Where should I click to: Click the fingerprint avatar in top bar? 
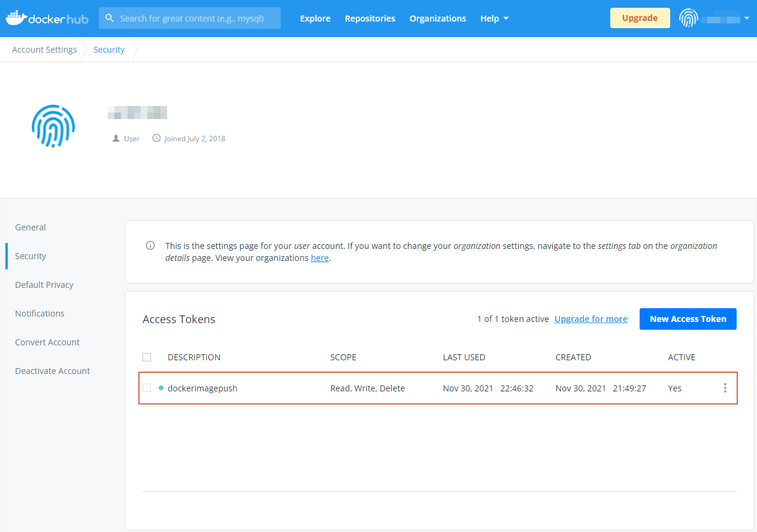[689, 18]
